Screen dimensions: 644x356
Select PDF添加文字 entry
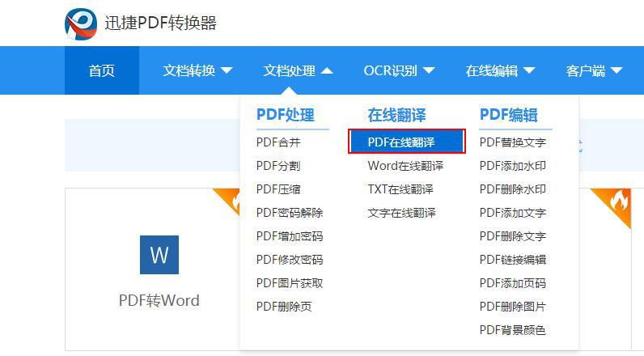point(513,213)
